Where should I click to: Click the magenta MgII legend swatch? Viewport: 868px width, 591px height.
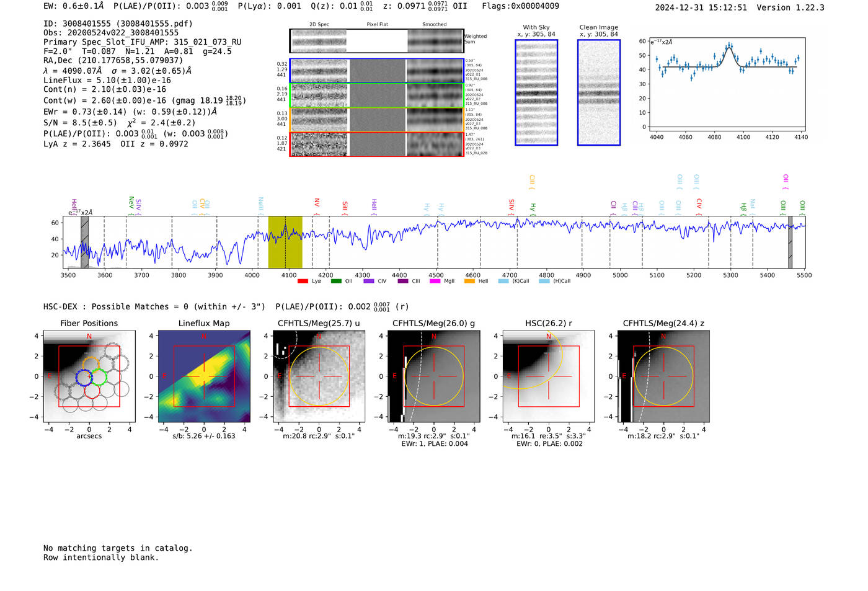[435, 281]
